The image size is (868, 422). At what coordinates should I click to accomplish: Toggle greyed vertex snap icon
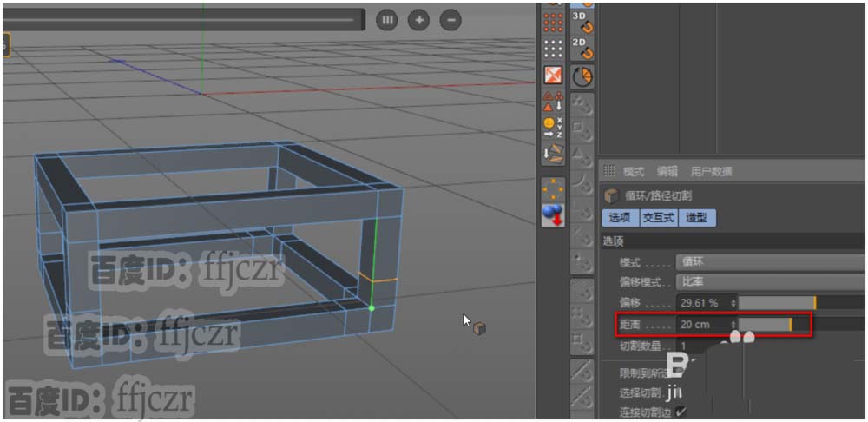[582, 103]
